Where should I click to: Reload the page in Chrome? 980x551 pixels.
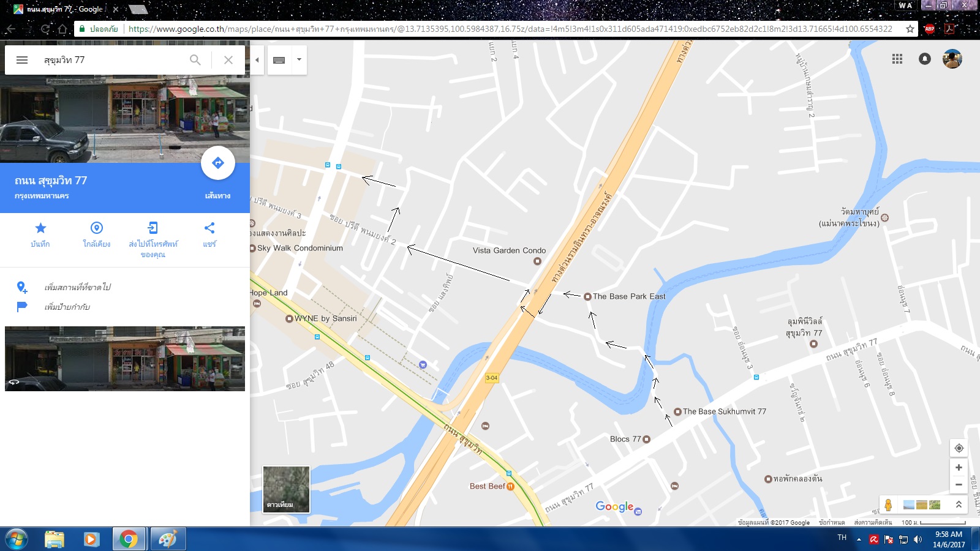click(45, 29)
